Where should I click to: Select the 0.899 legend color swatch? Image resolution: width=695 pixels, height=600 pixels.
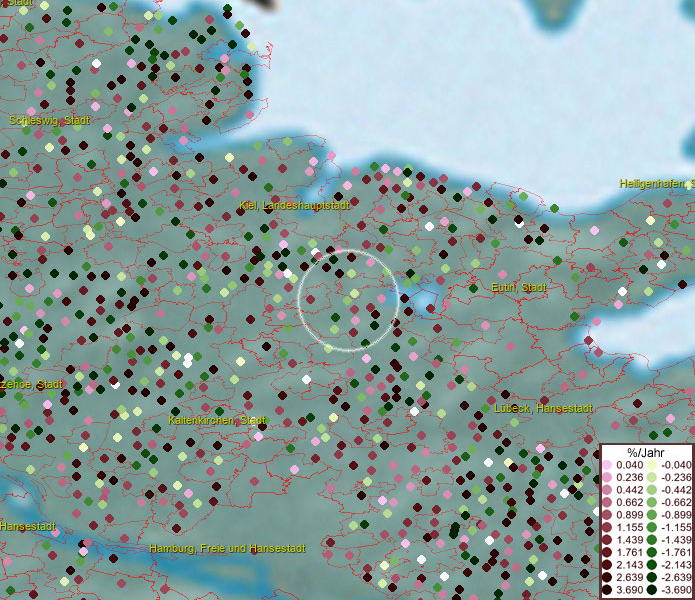pyautogui.click(x=607, y=514)
